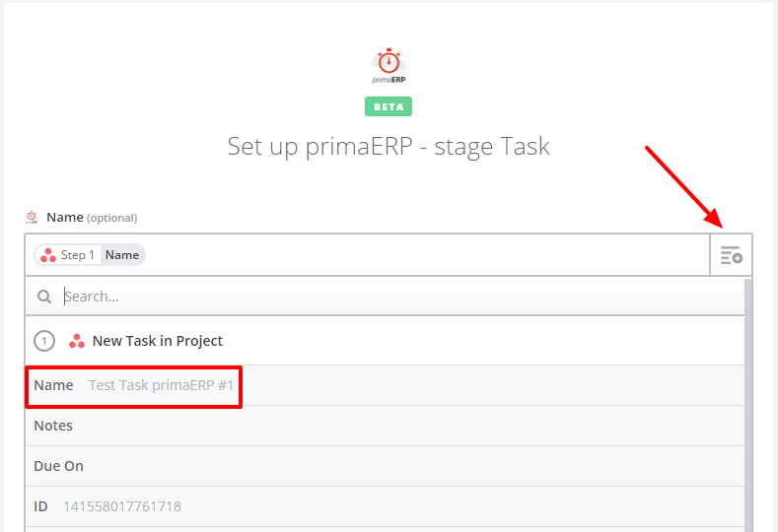Click the Step 1 Name pill
778x532 pixels.
point(90,255)
